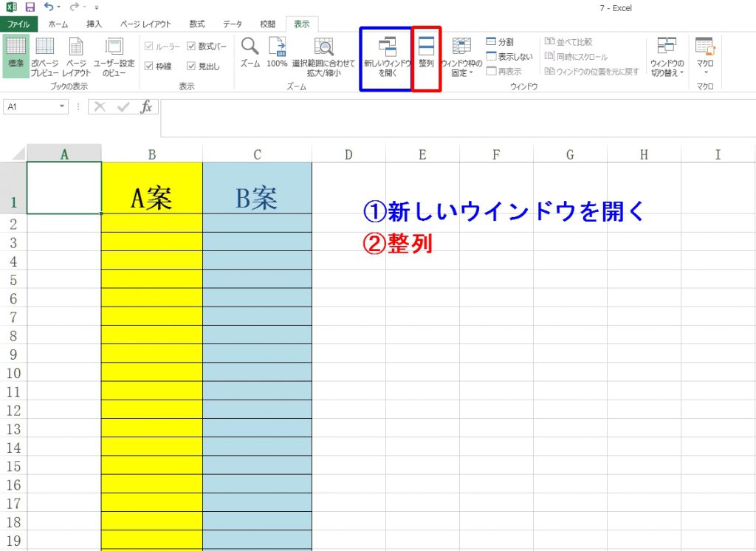Toggle the 数式バー formula bar checkbox
Viewport: 756px width, 551px height.
pyautogui.click(x=191, y=47)
